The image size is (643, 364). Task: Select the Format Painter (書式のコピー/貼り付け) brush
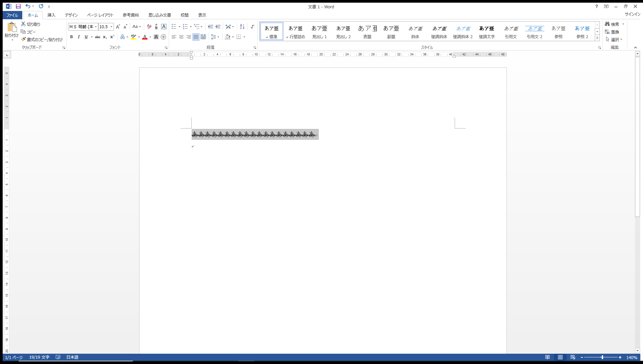tap(23, 39)
